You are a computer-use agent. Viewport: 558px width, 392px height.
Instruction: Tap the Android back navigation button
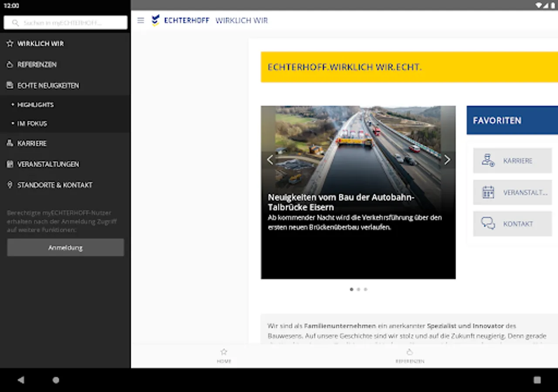pyautogui.click(x=21, y=380)
